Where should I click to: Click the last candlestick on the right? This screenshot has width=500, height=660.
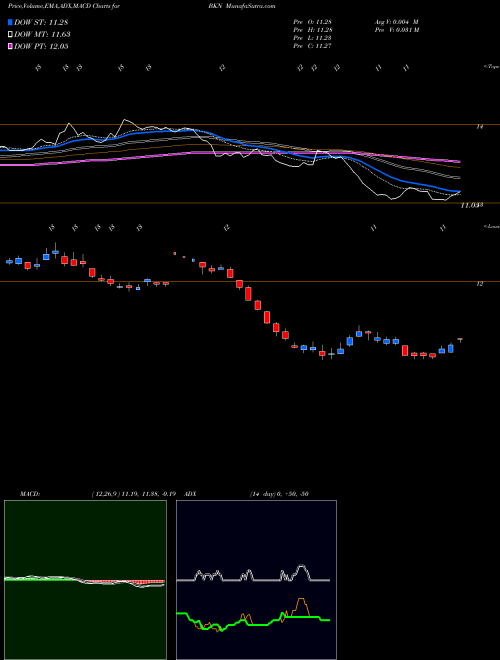460,340
